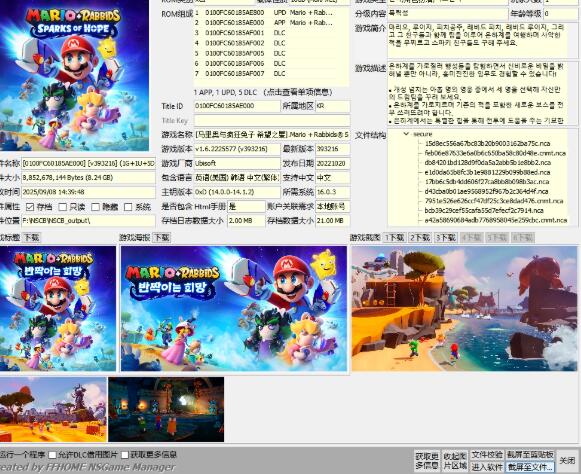This screenshot has height=474, width=581.
Task: Click the game version field v1.6.2225577
Action: [x=237, y=149]
